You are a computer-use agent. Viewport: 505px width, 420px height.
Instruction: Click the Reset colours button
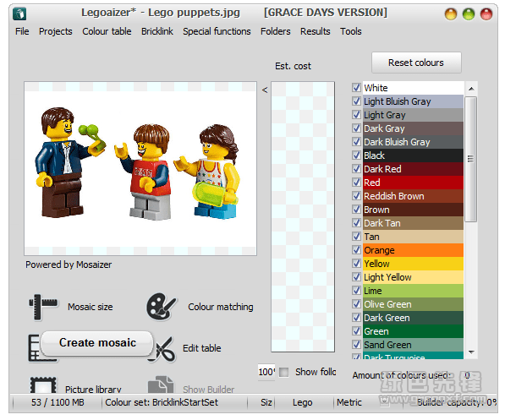pos(416,63)
